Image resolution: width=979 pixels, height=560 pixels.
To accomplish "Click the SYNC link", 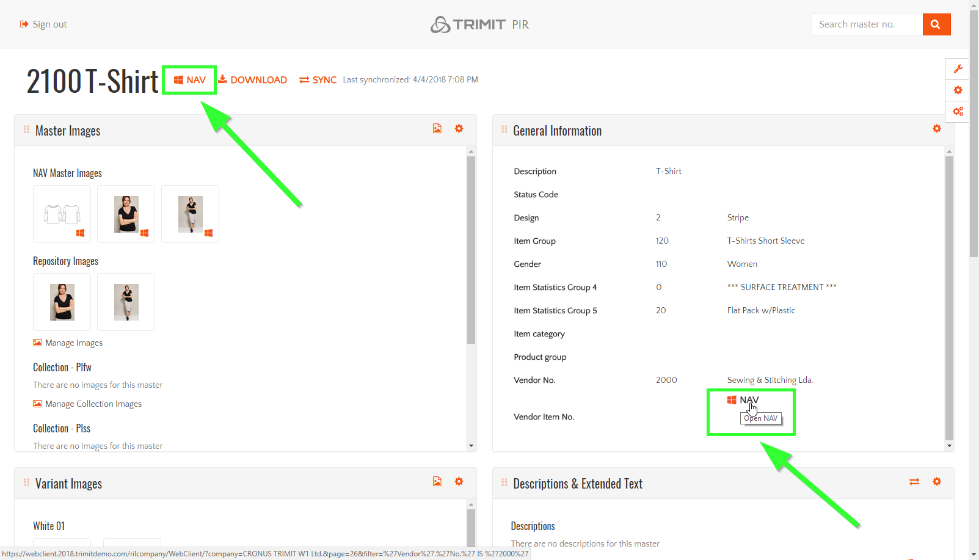I will point(318,80).
